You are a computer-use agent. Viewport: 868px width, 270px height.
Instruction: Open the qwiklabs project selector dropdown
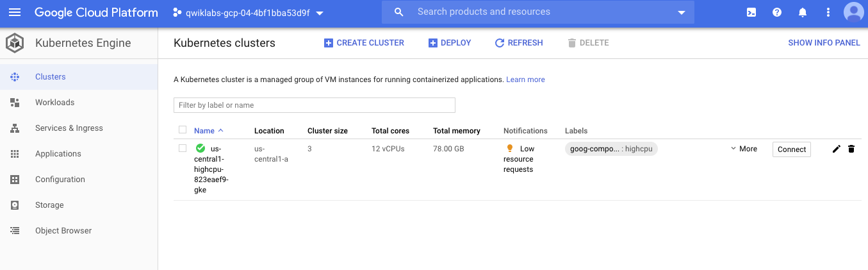(x=249, y=12)
